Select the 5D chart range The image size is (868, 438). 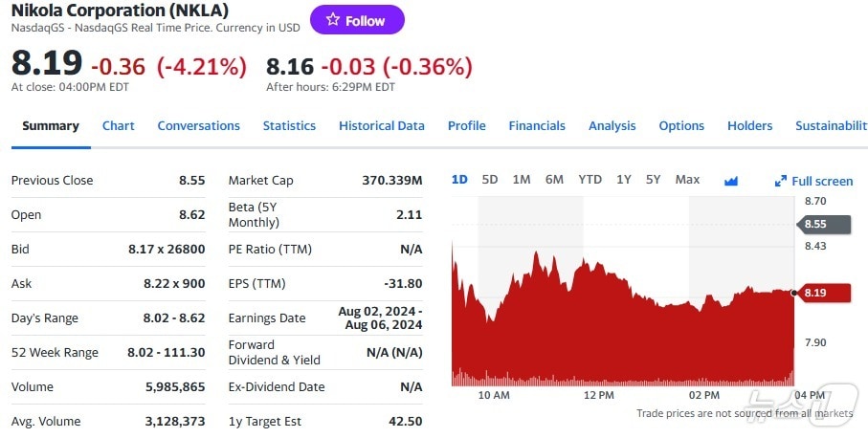click(490, 180)
